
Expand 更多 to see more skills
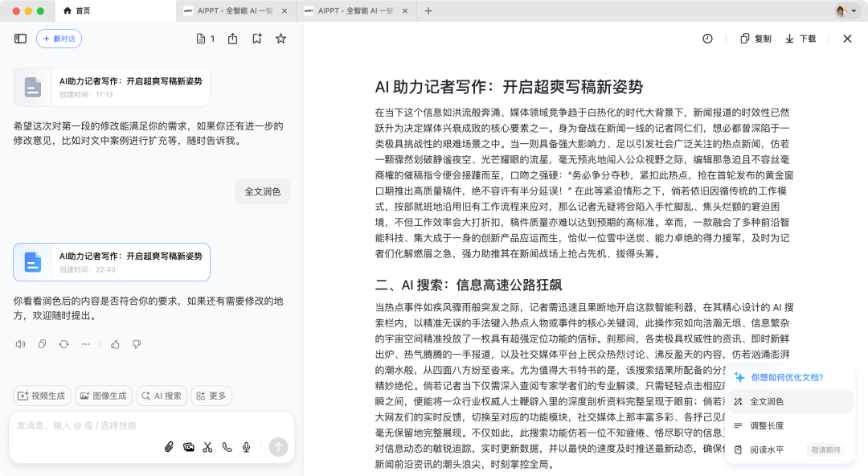[x=211, y=396]
